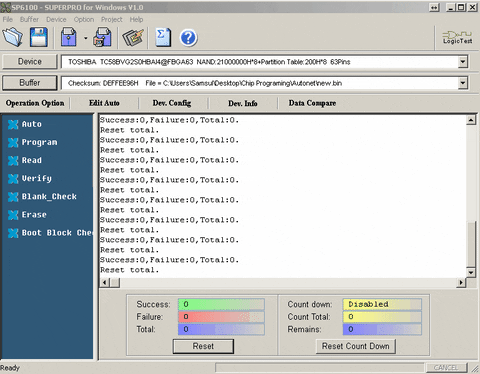
Task: Click the blue question mark Help icon
Action: [x=188, y=38]
